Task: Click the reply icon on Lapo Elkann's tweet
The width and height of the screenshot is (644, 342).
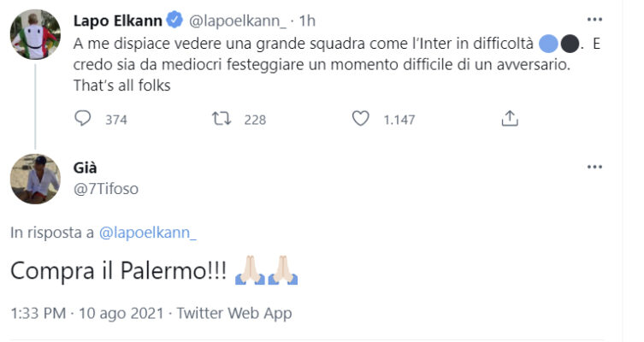Action: 83,120
